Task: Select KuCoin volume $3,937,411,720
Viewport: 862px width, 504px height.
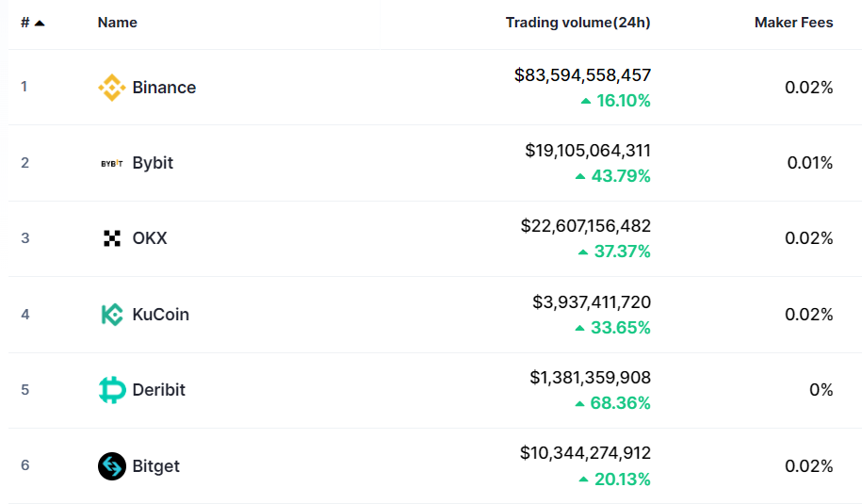Action: point(592,301)
